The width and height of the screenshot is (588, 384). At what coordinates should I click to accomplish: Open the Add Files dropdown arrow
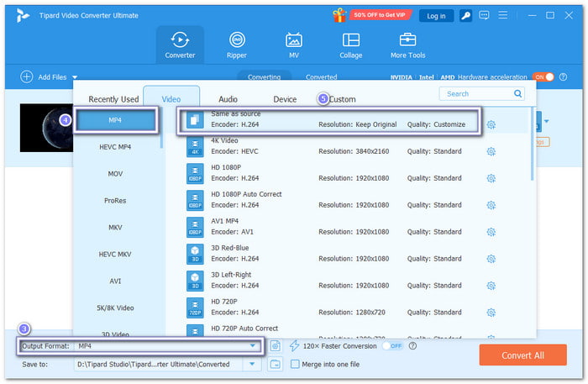[75, 77]
